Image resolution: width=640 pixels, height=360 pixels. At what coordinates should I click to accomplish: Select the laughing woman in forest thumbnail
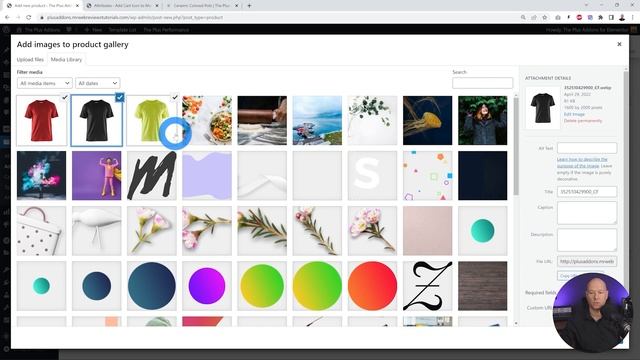coord(482,120)
